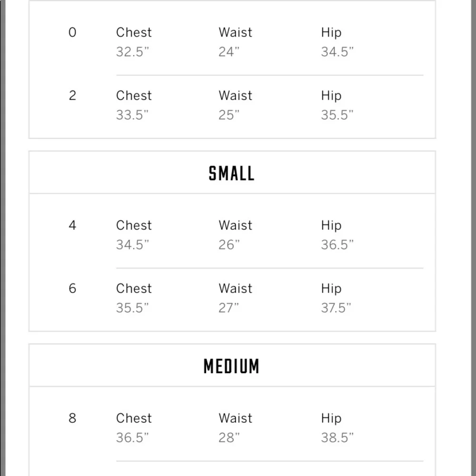Select the 32.5" chest measurement
The width and height of the screenshot is (476, 476).
(x=132, y=51)
